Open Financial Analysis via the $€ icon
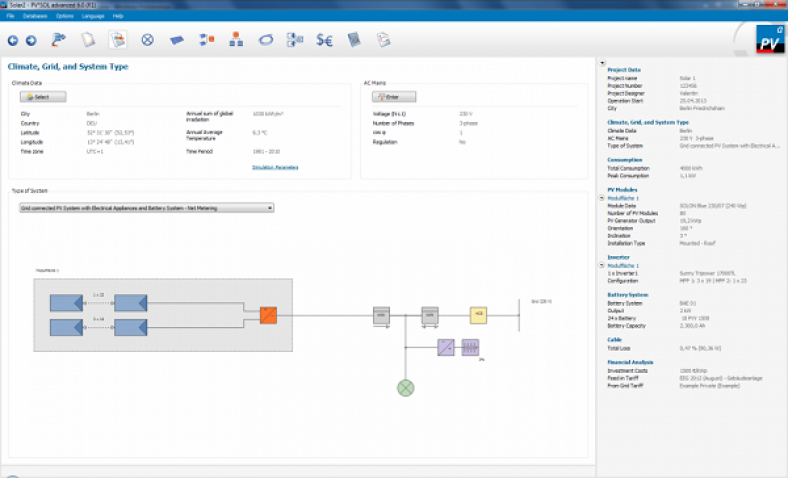Viewport: 788px width, 478px height. click(324, 40)
